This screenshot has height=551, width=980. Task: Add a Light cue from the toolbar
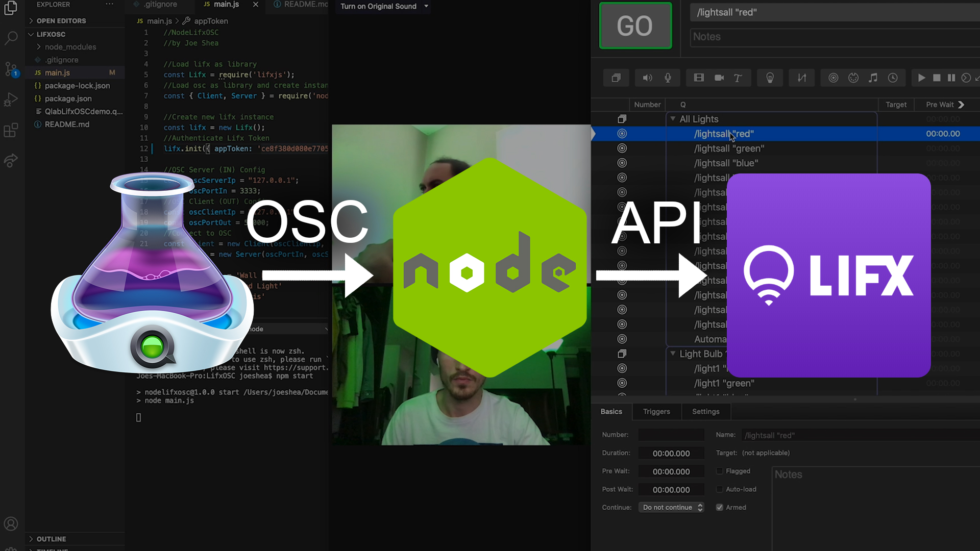tap(770, 78)
